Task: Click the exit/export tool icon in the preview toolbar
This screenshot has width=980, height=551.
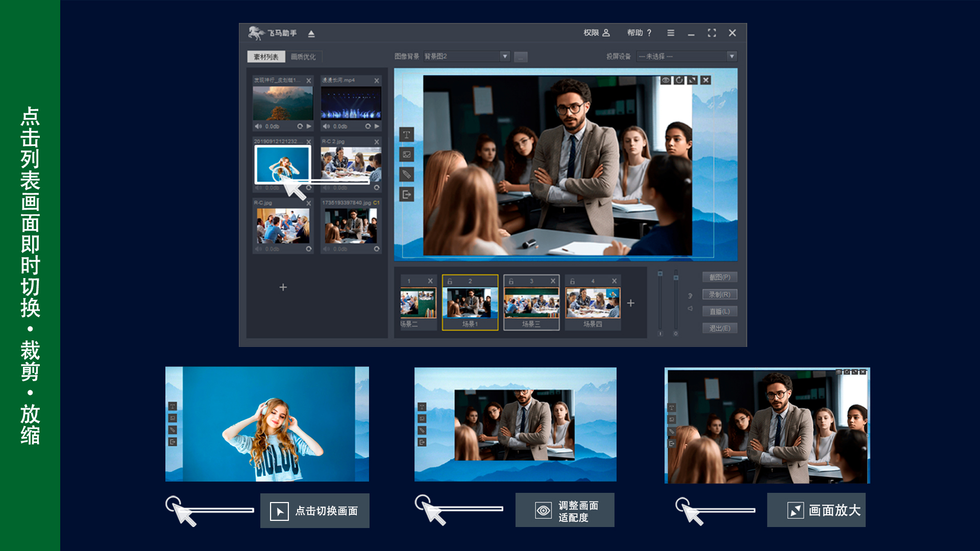Action: pyautogui.click(x=406, y=194)
